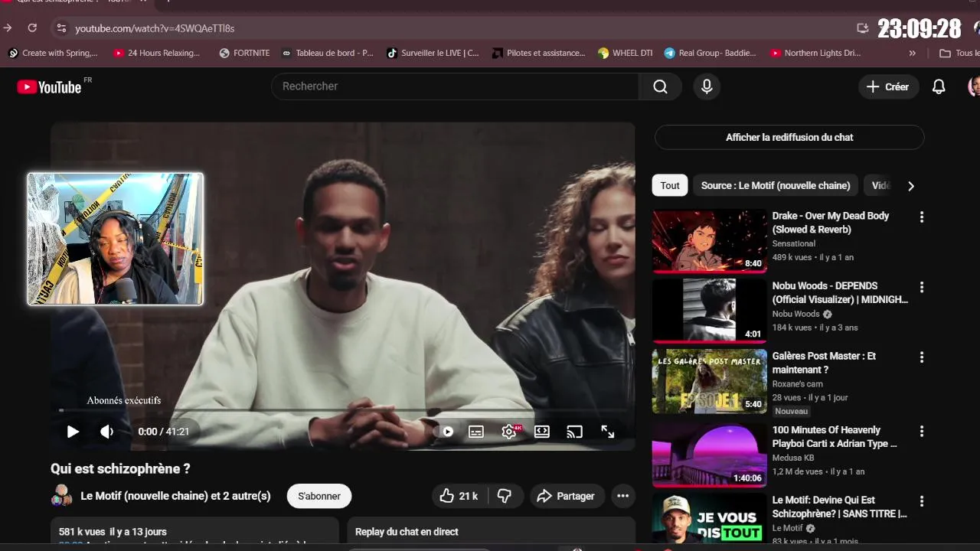Start voice search with microphone icon
980x551 pixels.
tap(707, 86)
